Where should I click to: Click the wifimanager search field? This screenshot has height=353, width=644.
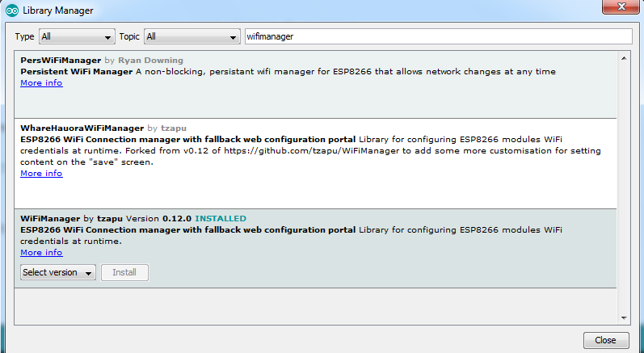[438, 36]
